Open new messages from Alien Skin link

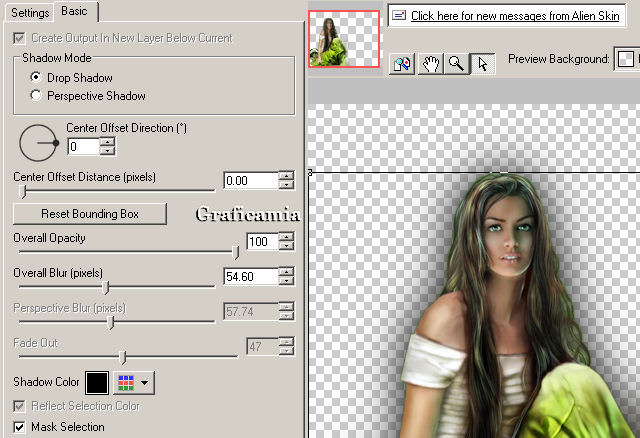pos(515,16)
